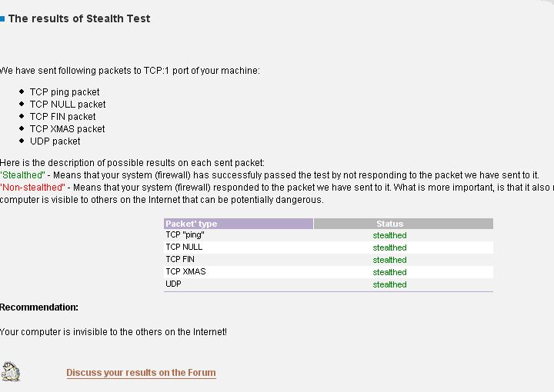Click the TCP ping packet list item
Screen dimensions: 554x392
(x=65, y=92)
